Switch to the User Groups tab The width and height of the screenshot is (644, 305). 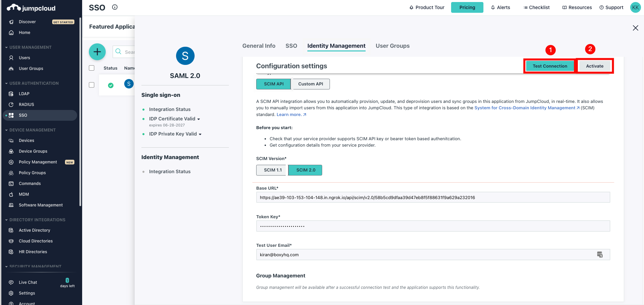point(393,46)
